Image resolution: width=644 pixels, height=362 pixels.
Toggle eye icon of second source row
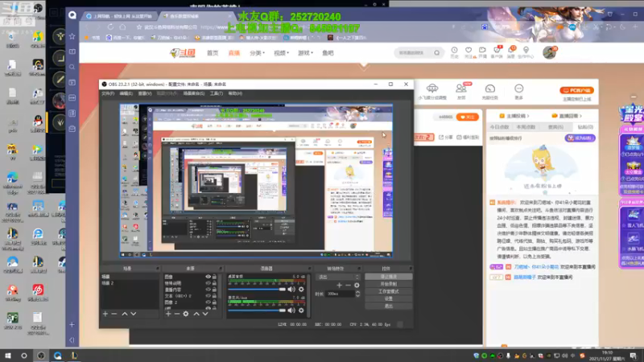208,283
